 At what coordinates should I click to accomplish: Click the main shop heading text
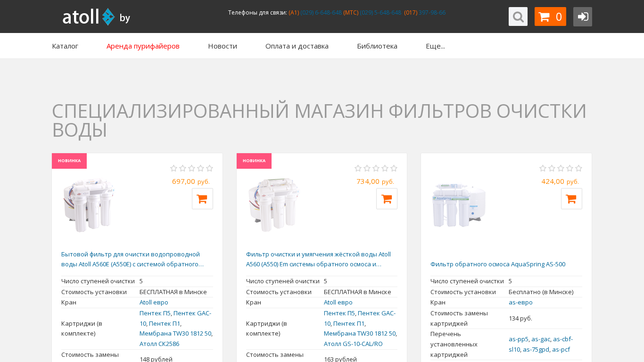(319, 120)
